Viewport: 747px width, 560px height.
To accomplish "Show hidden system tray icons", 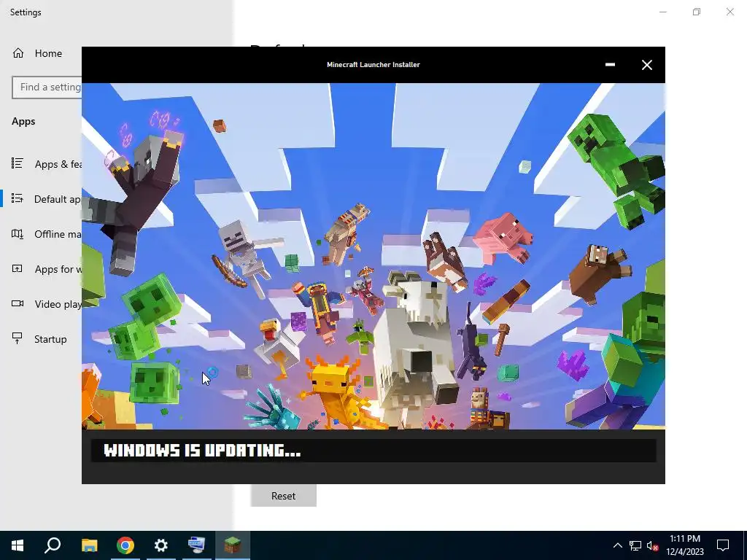I will click(617, 545).
